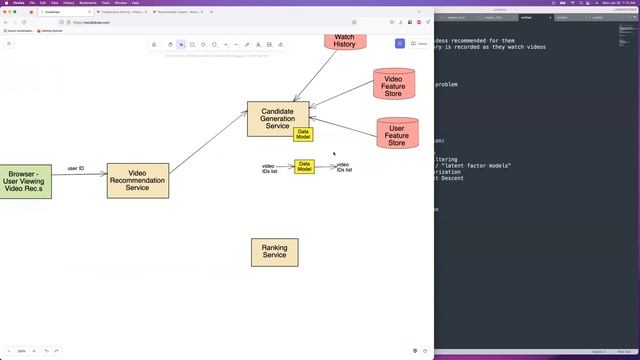Select the Candidate Generation Service box
This screenshot has height=360, width=640.
[278, 119]
